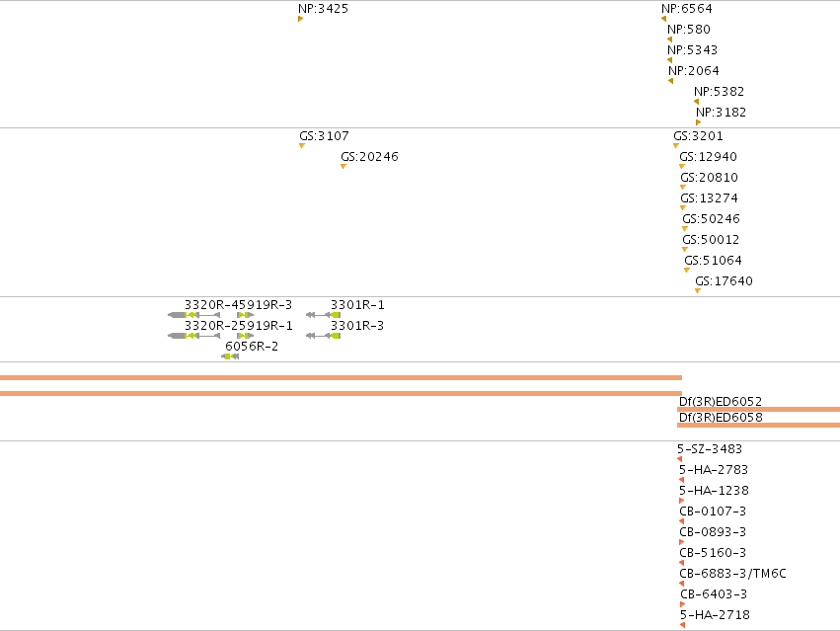Select the arrow marker below NP:3182
The image size is (840, 631).
[698, 122]
